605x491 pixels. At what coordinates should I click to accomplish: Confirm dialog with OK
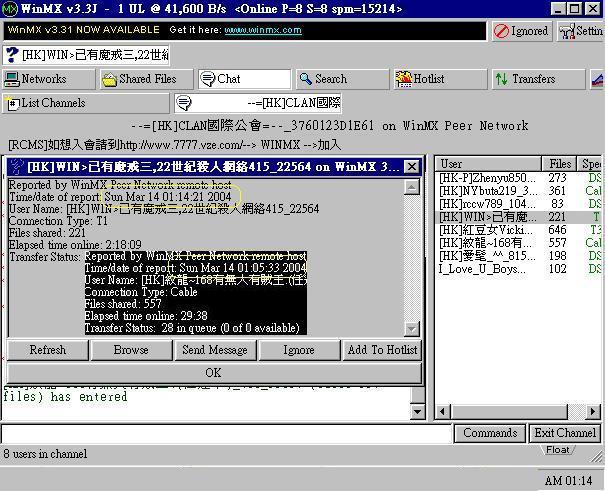pos(214,373)
